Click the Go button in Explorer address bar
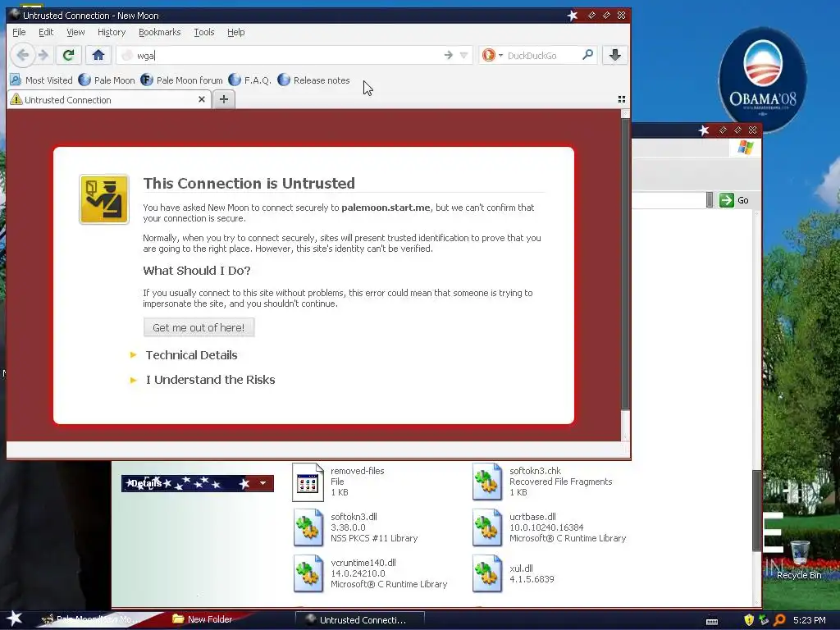 click(734, 200)
